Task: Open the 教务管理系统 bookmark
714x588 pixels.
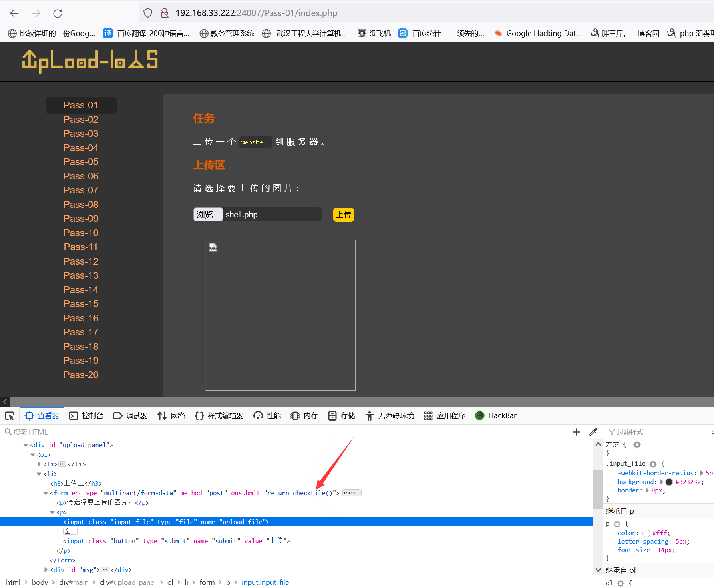Action: 227,33
